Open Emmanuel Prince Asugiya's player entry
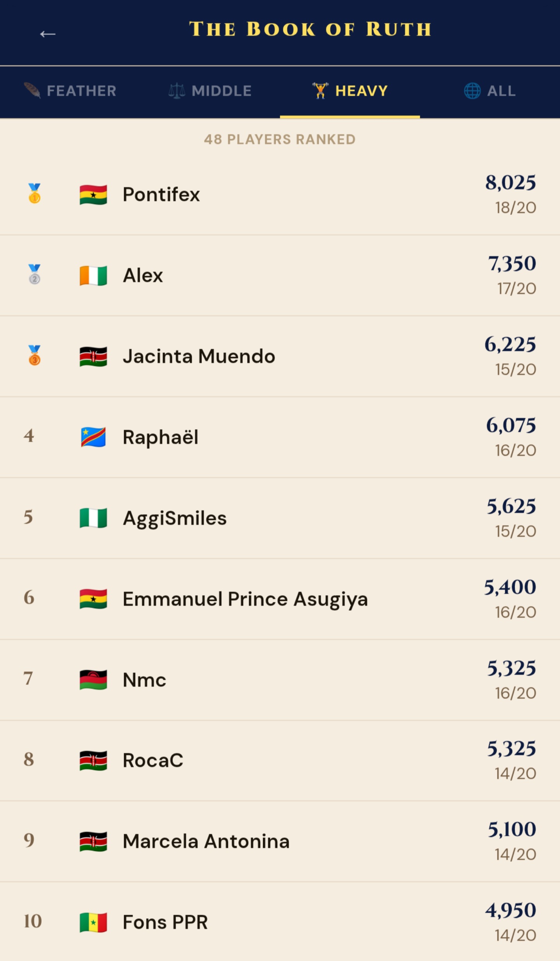 click(x=245, y=599)
